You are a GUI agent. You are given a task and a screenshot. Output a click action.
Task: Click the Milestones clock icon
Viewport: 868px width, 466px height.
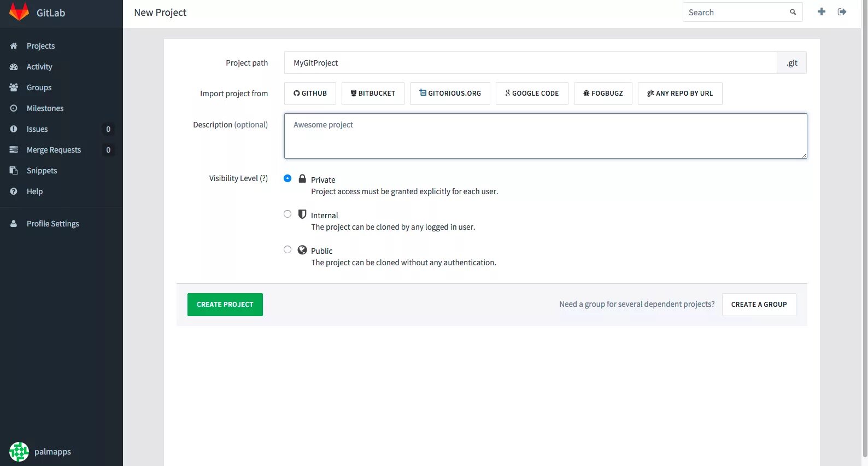[x=14, y=108]
